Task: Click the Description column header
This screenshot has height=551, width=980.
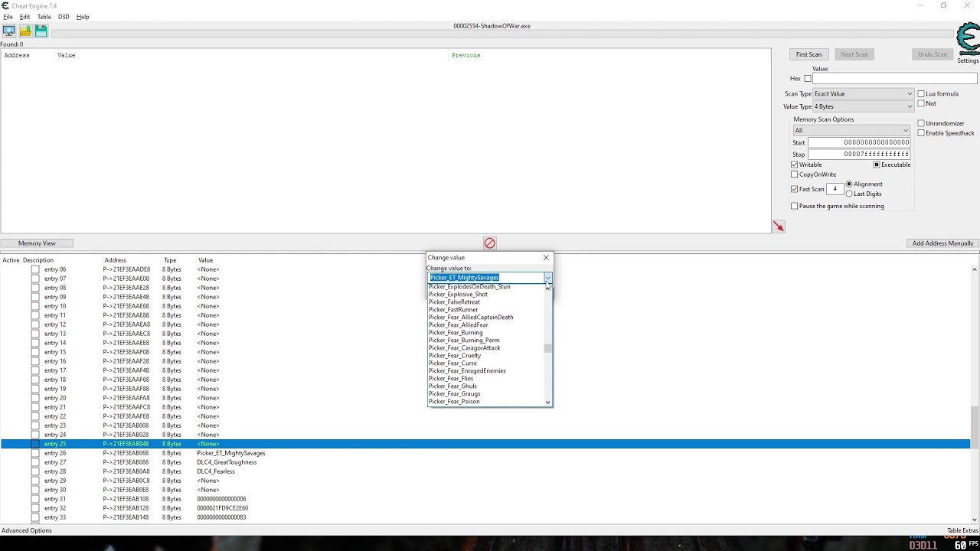Action: [x=38, y=260]
